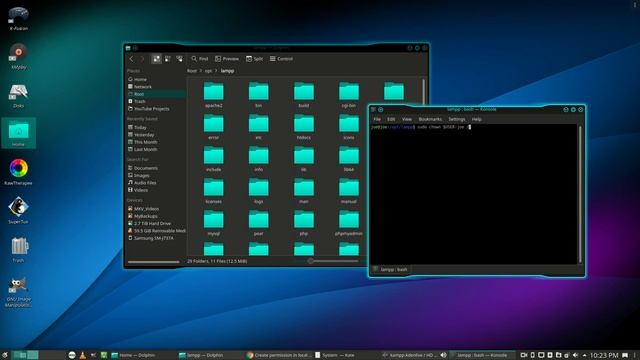Screen dimensions: 640x360
Task: Select the mysql folder
Action: (x=213, y=223)
